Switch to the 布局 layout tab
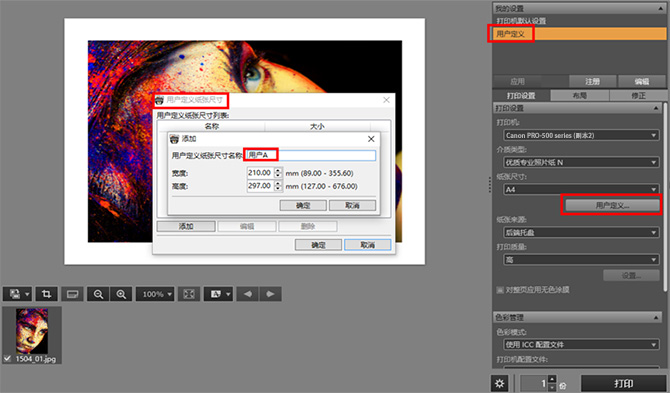Viewport: 670px width, 393px height. pyautogui.click(x=580, y=96)
